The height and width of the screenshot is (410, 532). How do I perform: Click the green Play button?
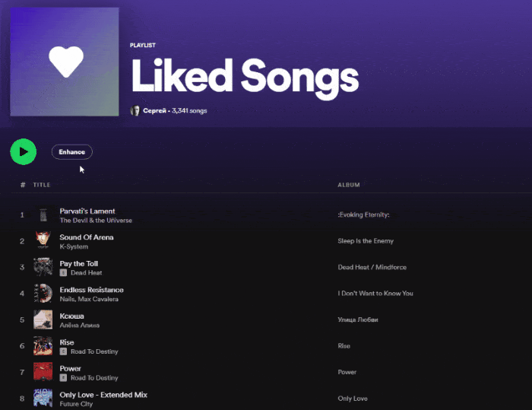23,152
